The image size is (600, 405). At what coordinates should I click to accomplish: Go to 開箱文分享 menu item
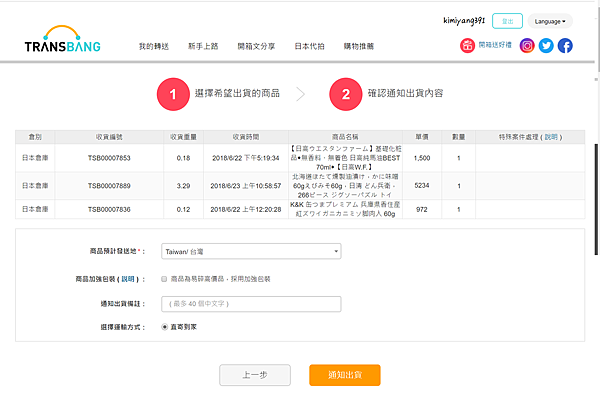click(256, 46)
